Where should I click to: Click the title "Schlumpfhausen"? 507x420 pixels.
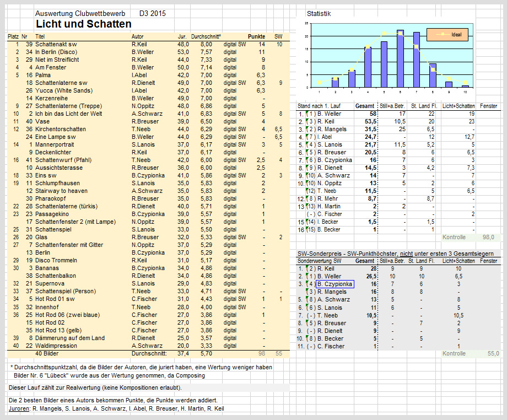pos(57,184)
